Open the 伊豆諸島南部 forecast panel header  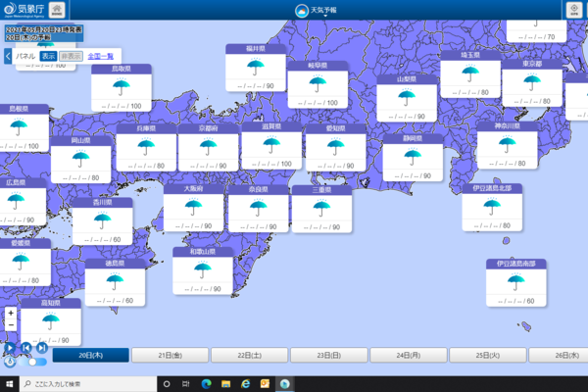tap(516, 264)
